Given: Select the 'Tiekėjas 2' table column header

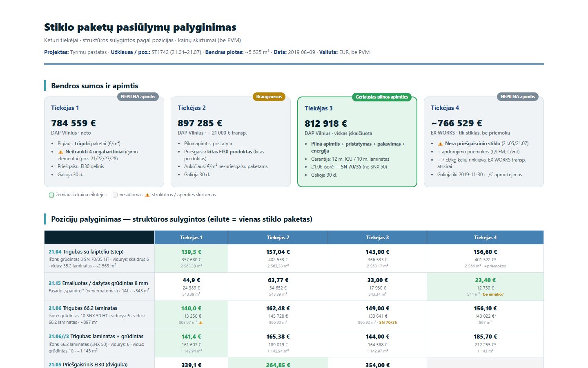Looking at the screenshot, I should [278, 238].
